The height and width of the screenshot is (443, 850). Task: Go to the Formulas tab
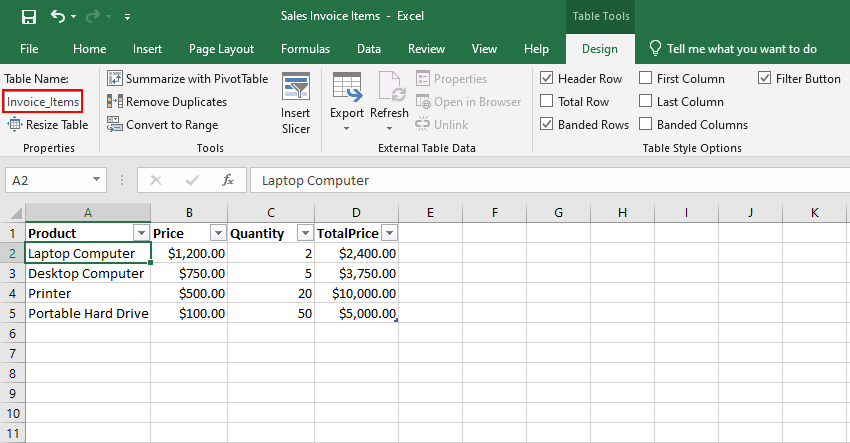point(305,49)
